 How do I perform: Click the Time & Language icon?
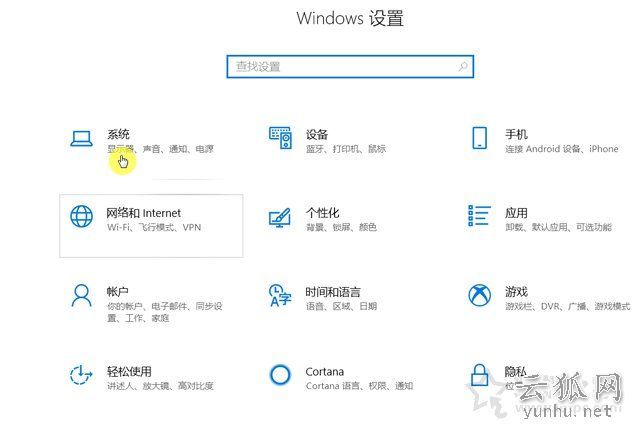pyautogui.click(x=280, y=295)
